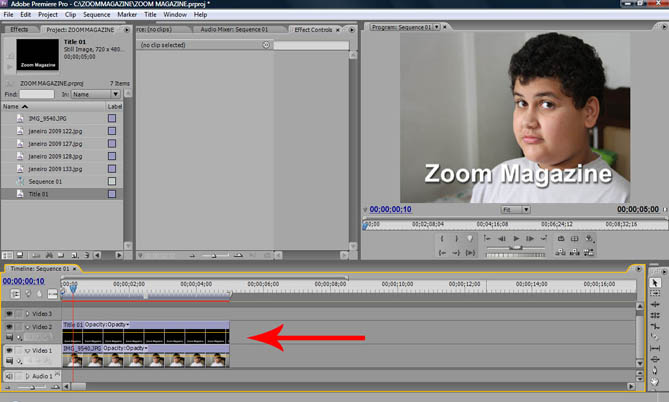Switch to the Effects tab
Viewport: 669px width, 402px height.
click(19, 29)
